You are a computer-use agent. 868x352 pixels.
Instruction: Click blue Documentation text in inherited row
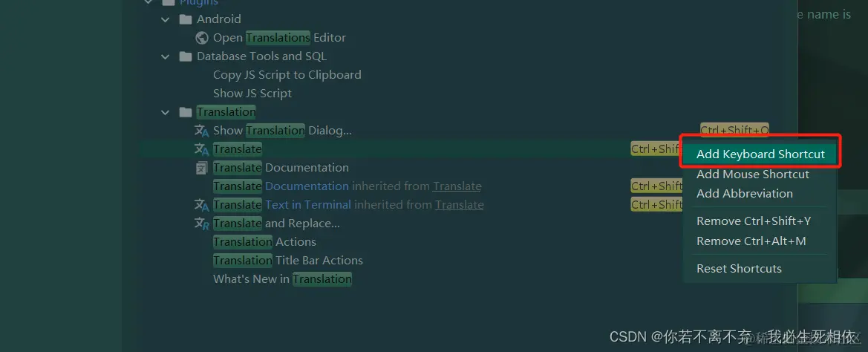click(307, 186)
